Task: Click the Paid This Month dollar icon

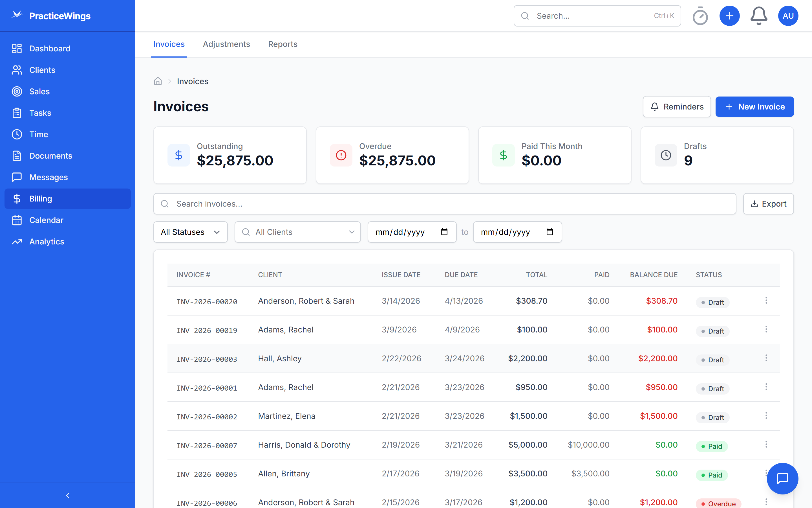Action: [x=503, y=155]
